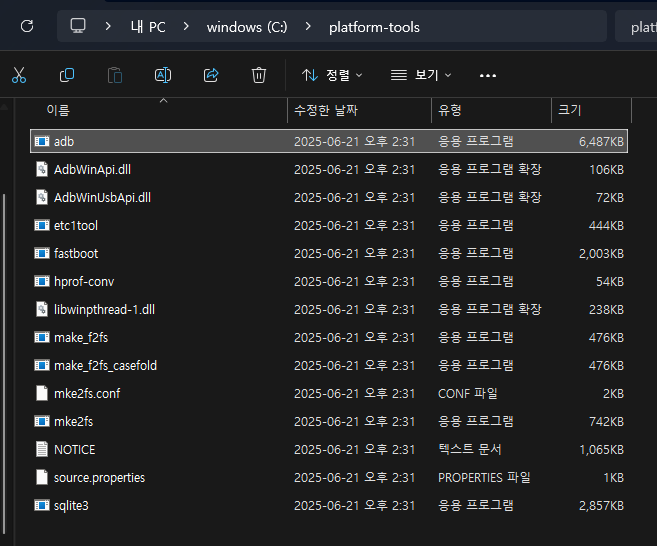Click the CONF 파일 type cell

(x=468, y=393)
